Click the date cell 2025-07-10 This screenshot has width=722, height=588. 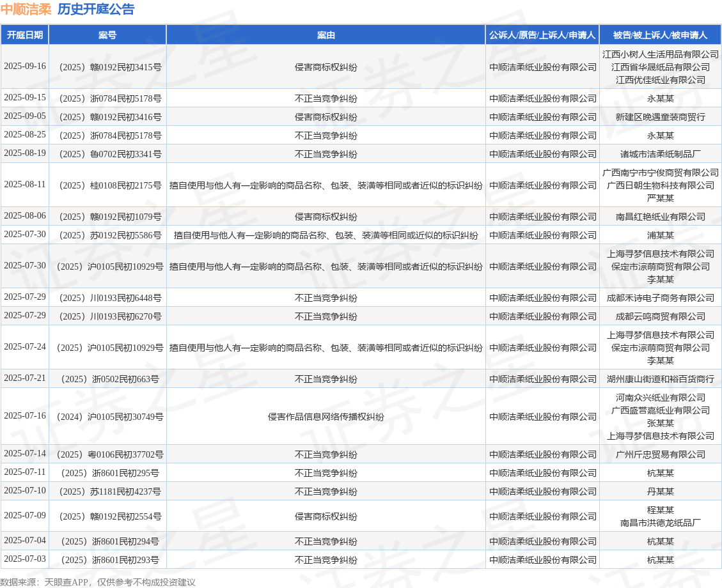(25, 490)
